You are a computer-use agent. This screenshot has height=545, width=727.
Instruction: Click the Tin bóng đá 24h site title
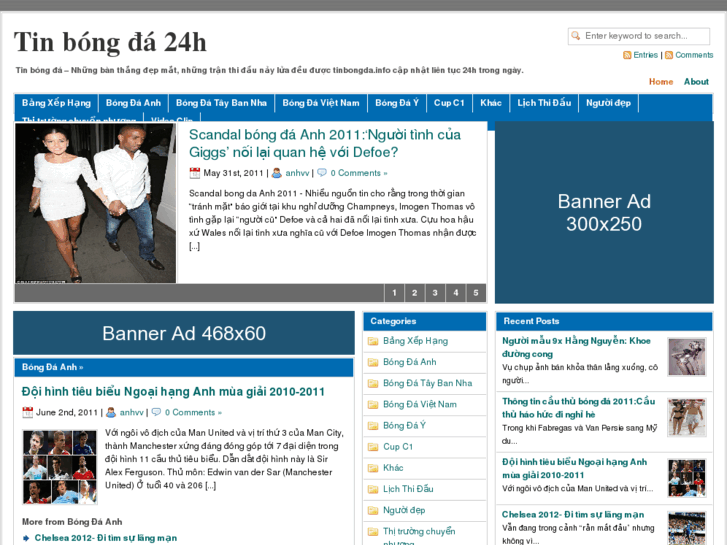(x=110, y=42)
